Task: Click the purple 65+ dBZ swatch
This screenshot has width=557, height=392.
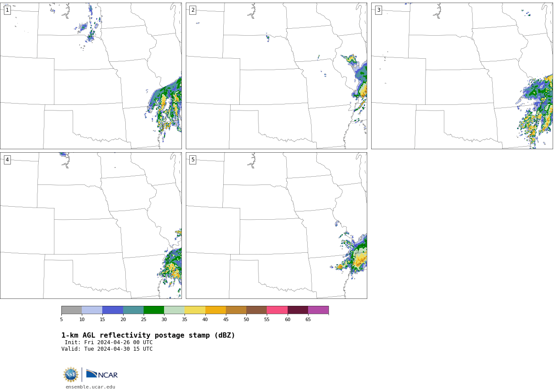Action: point(318,310)
